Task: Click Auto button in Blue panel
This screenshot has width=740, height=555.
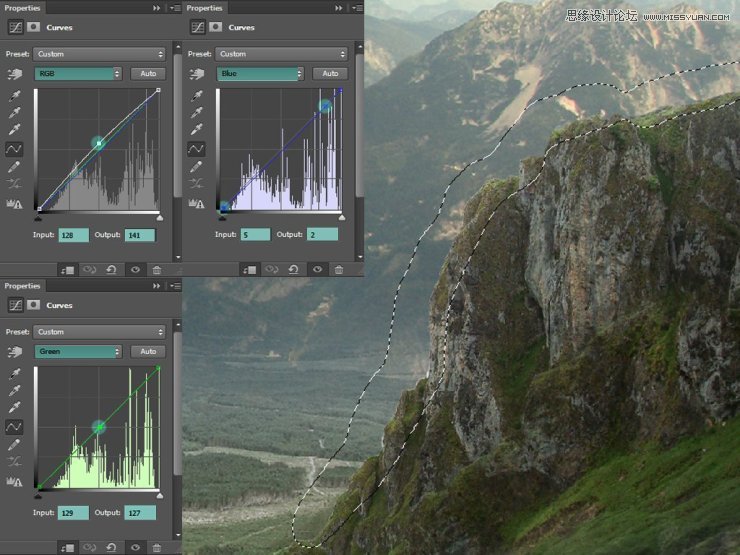Action: [x=330, y=74]
